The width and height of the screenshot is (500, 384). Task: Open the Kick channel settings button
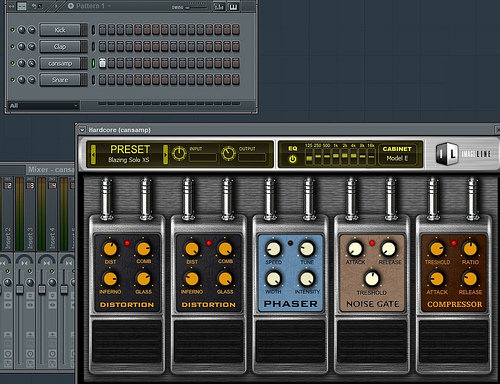coord(60,30)
